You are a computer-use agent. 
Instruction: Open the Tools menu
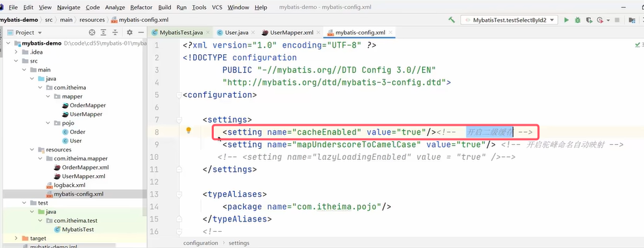coord(199,7)
